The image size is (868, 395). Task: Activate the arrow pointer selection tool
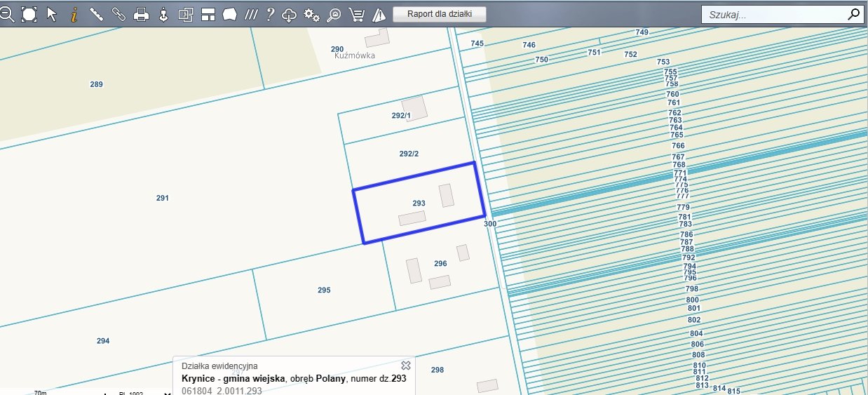51,14
